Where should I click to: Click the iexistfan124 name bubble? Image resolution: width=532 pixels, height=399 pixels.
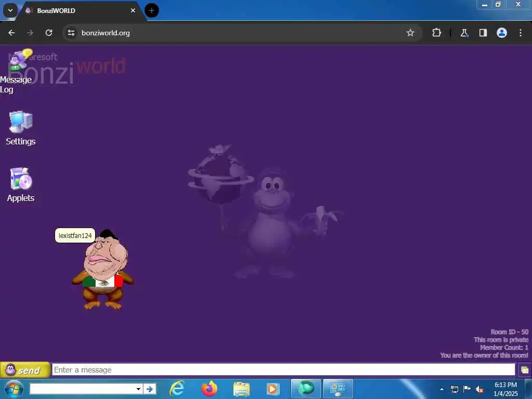coord(75,235)
